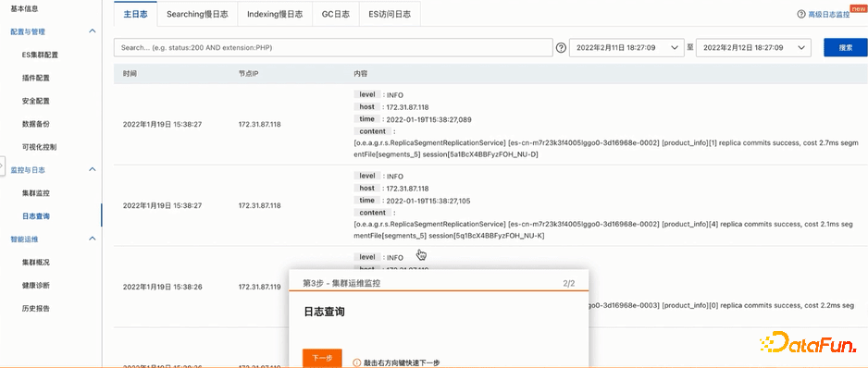The image size is (868, 368).
Task: Collapse the 智能运维 section
Action: click(93, 239)
